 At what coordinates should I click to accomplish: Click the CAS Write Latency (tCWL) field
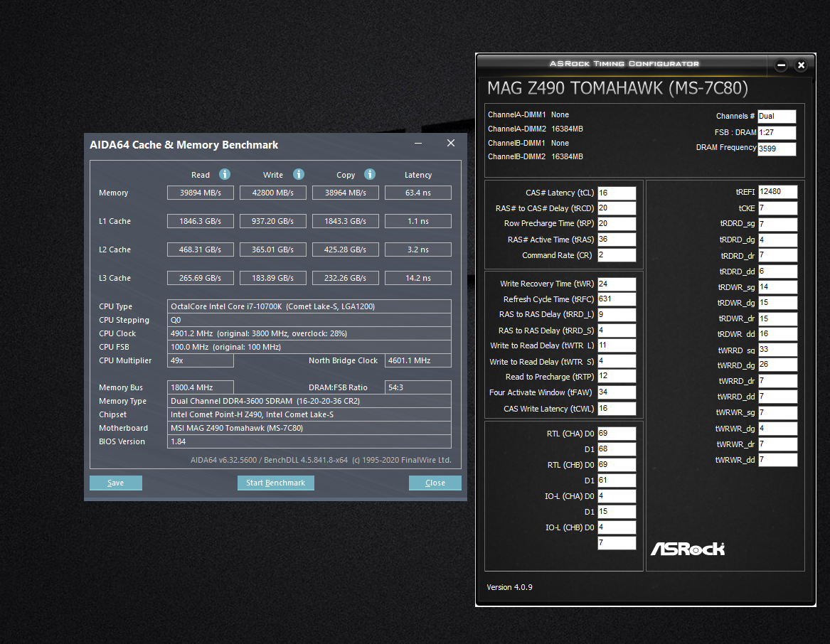pos(617,409)
